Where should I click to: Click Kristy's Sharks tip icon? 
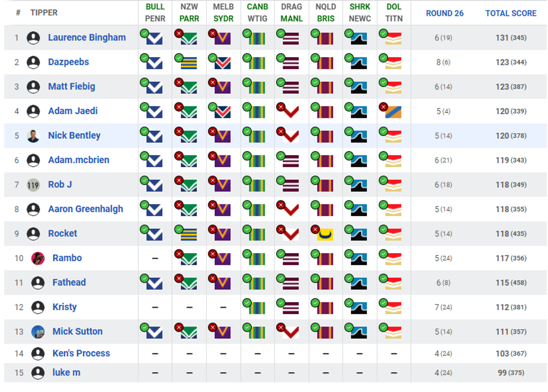tap(359, 307)
